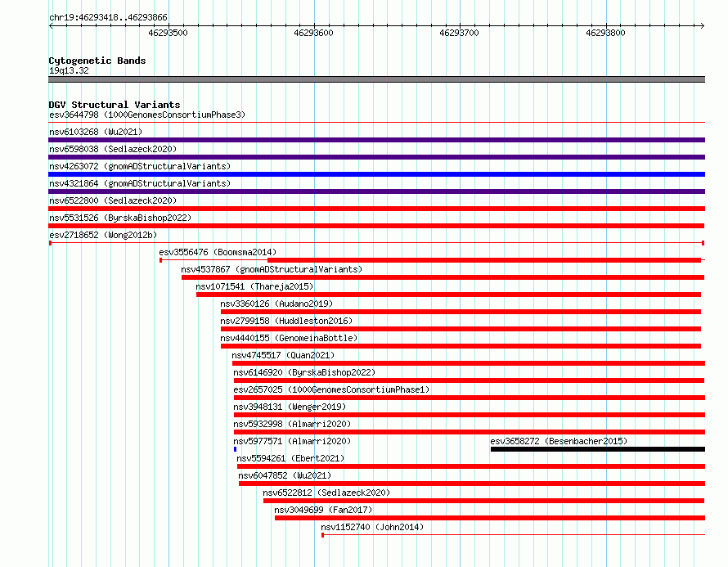This screenshot has height=567, width=728.
Task: Select nsv4440155 (GenomeinaBottle) label
Action: 289,338
